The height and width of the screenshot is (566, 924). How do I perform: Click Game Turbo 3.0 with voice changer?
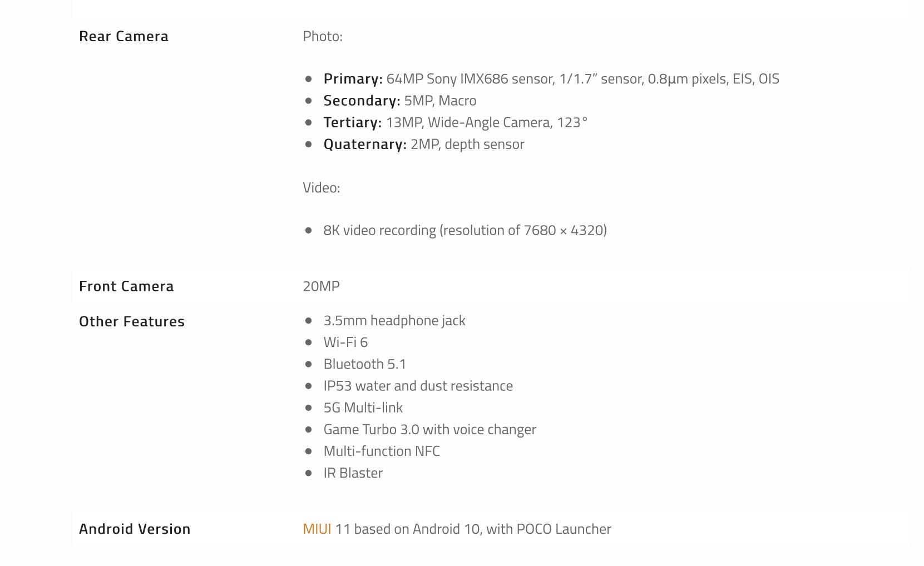(x=430, y=430)
